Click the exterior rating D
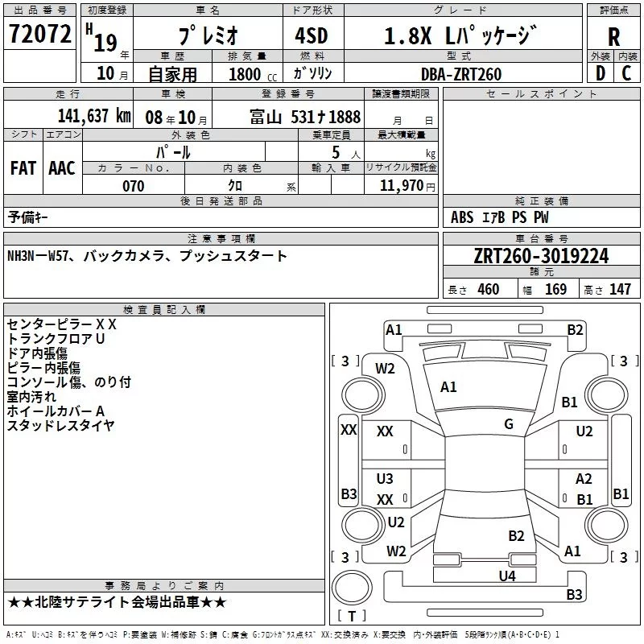 click(600, 73)
